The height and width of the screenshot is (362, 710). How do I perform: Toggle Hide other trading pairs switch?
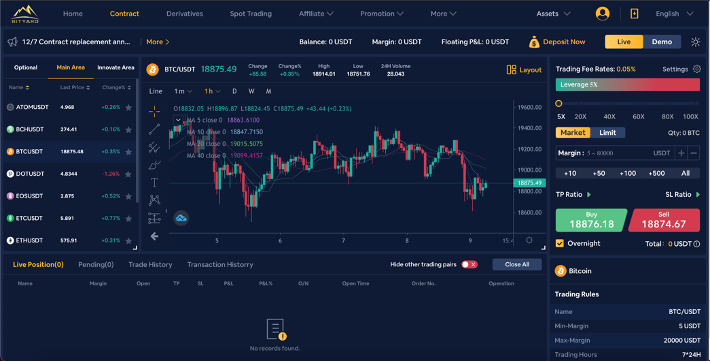pyautogui.click(x=469, y=265)
